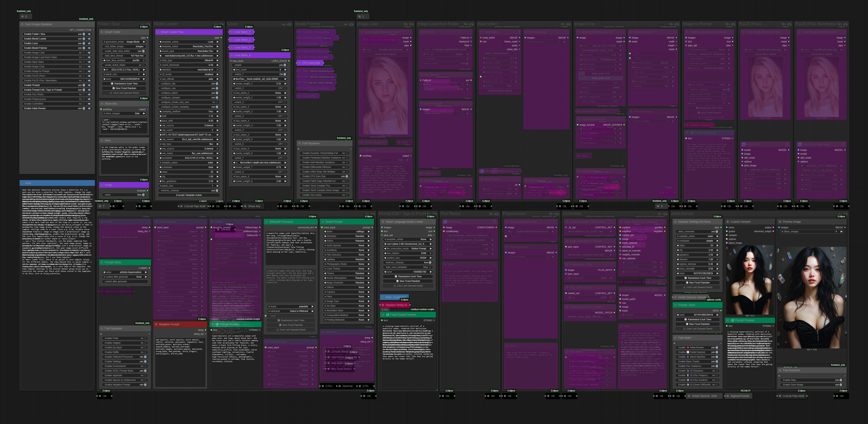
Task: Open template_name dropdown in Smart Loader Plus
Action: click(189, 46)
